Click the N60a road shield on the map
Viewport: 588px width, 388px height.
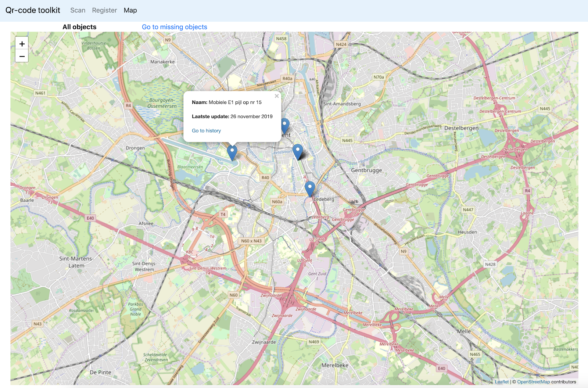pos(277,202)
